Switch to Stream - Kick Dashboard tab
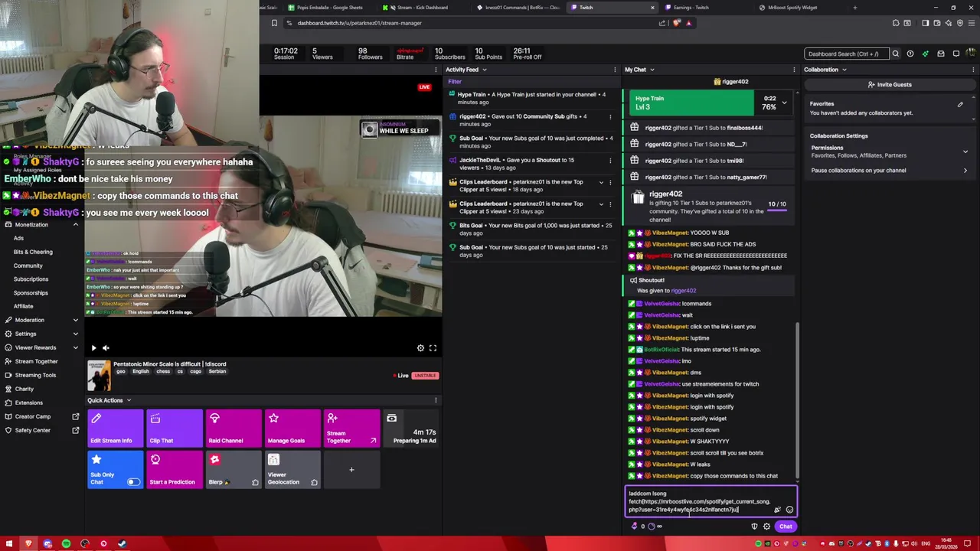Viewport: 980px width, 551px height. pos(423,8)
